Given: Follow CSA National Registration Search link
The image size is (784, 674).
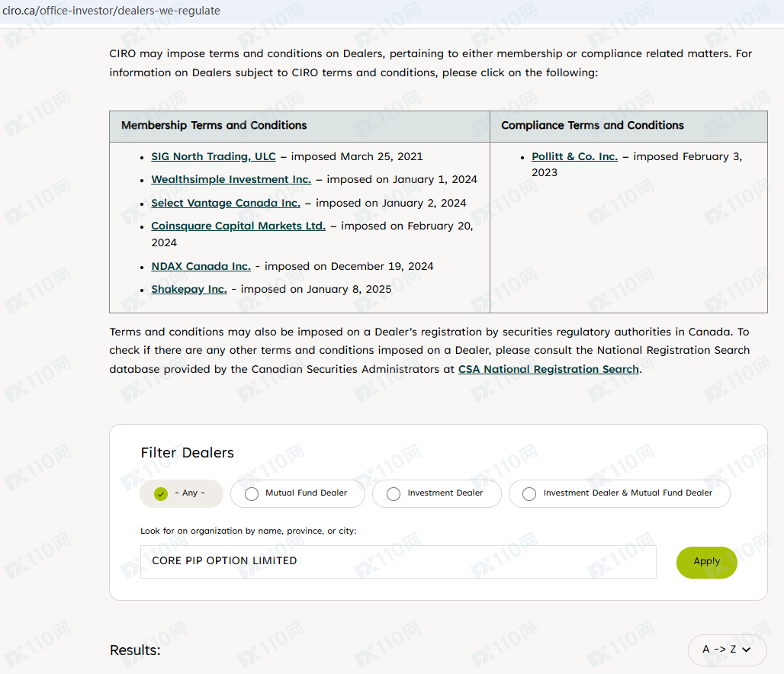Looking at the screenshot, I should pyautogui.click(x=548, y=369).
